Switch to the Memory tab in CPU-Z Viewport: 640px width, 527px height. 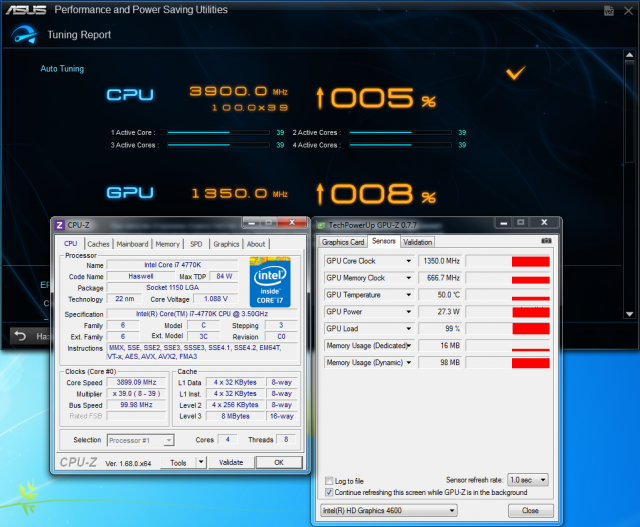167,244
